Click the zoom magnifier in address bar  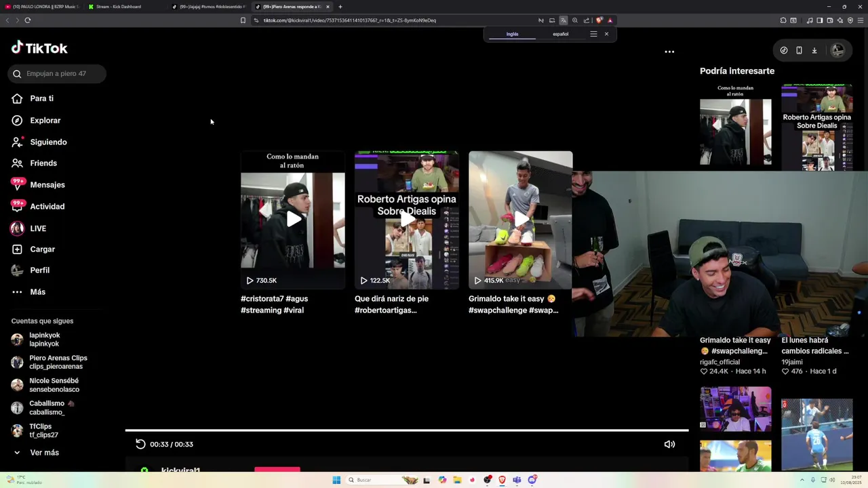(x=575, y=20)
